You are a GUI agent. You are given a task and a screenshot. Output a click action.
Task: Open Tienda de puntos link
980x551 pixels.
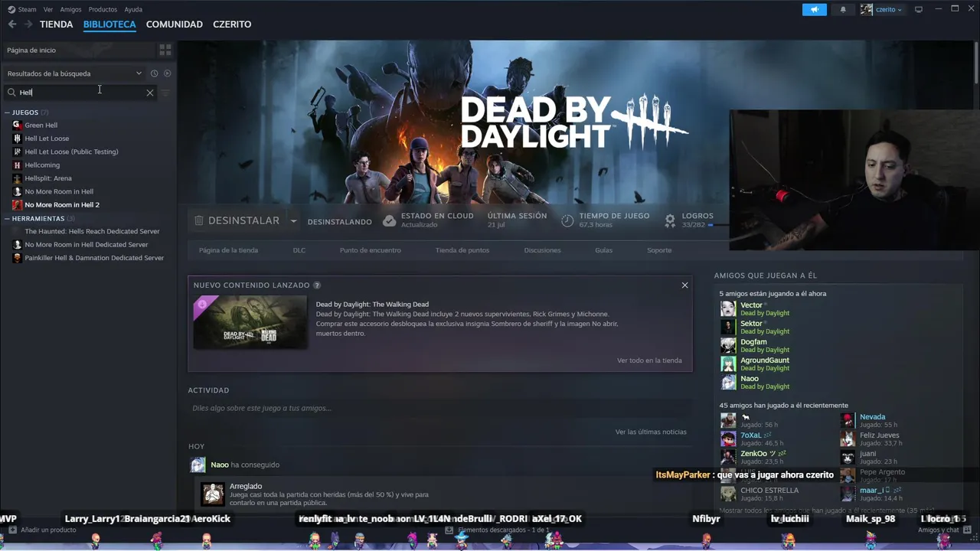tap(462, 250)
